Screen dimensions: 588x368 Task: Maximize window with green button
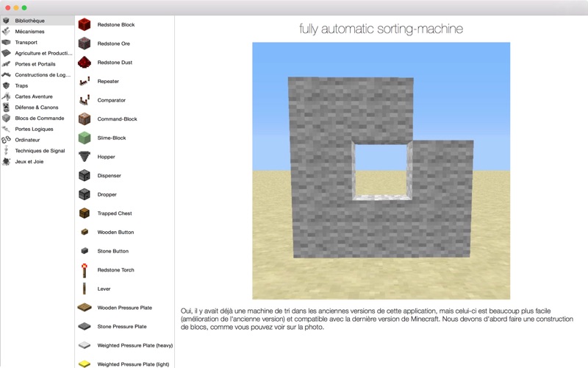point(24,8)
